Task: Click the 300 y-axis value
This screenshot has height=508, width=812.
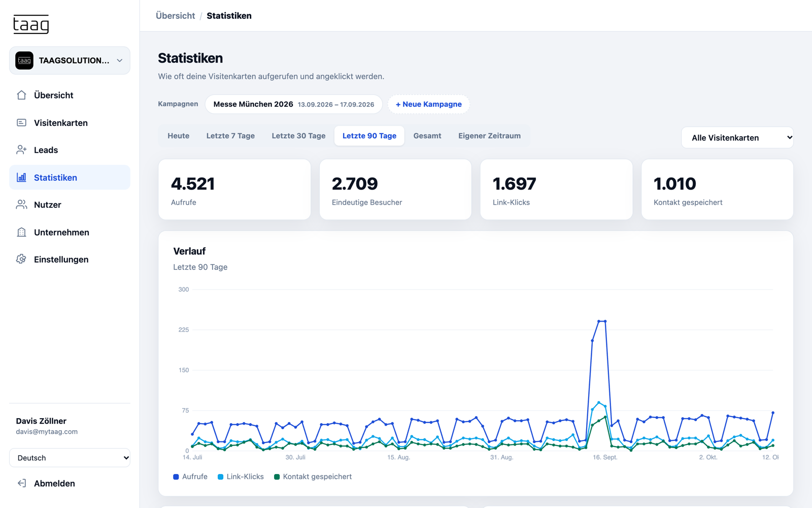Action: pyautogui.click(x=184, y=290)
